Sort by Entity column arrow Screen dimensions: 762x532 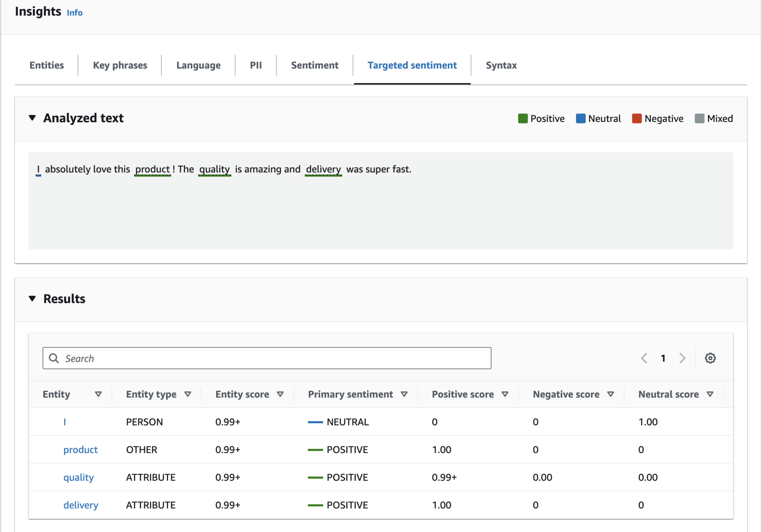point(98,394)
